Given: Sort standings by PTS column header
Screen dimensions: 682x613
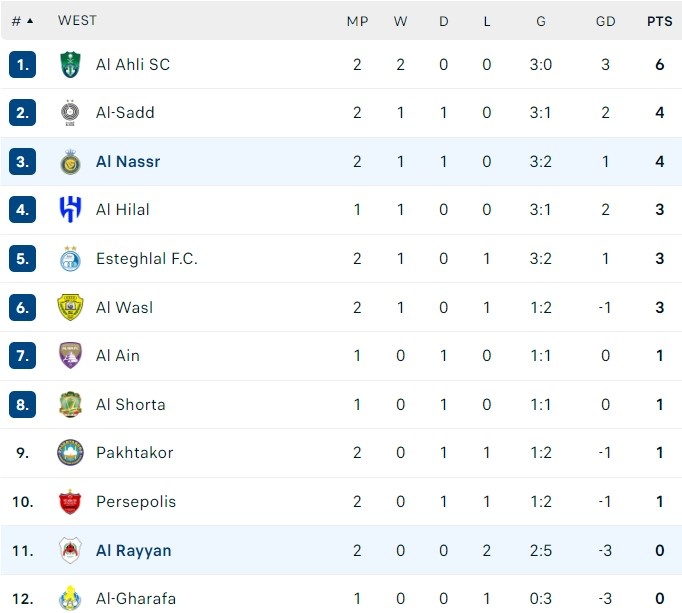Looking at the screenshot, I should coord(659,21).
